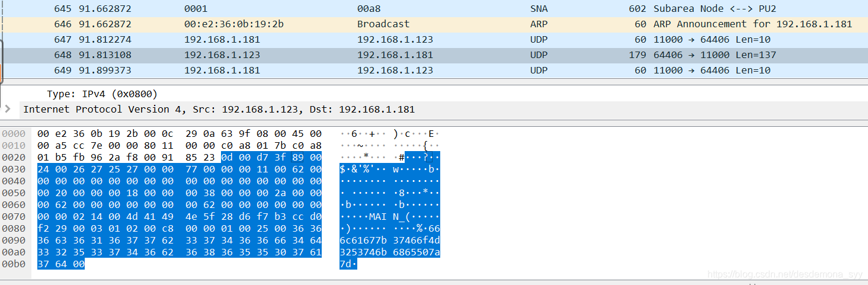Click '11000 → 64406 Len=10' in packet 649
Viewport: 868px width, 285px height.
(712, 71)
